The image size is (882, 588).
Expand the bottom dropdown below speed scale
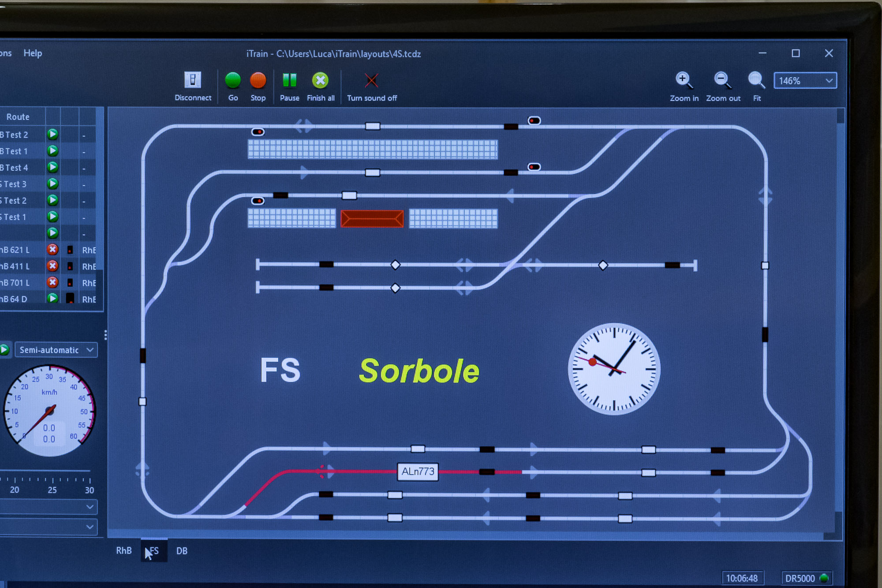[x=90, y=527]
